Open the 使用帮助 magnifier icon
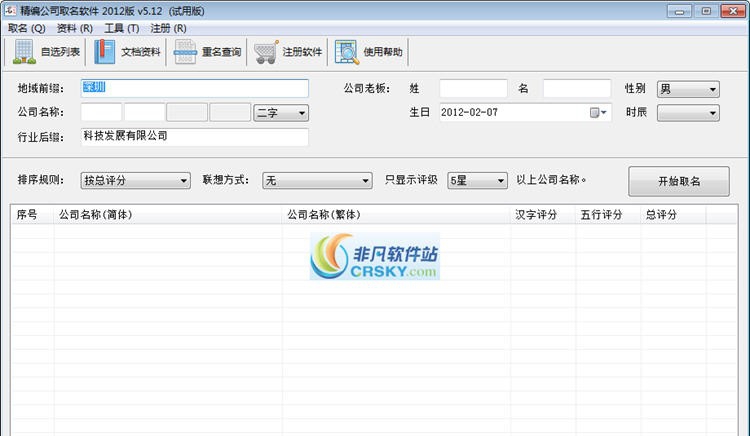This screenshot has width=750, height=436. (347, 52)
